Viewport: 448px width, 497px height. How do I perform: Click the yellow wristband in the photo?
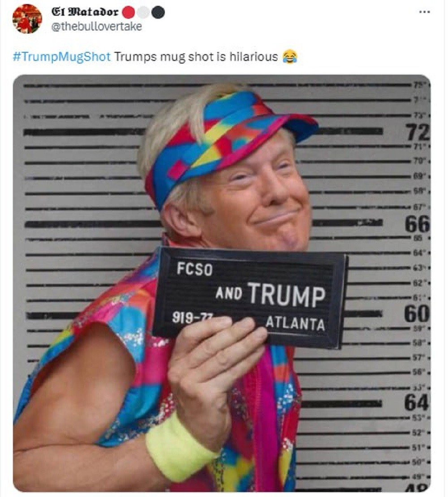181,448
